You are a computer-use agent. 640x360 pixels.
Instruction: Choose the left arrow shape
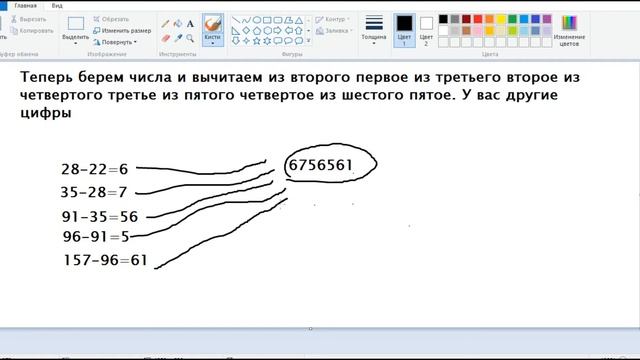coord(289,30)
